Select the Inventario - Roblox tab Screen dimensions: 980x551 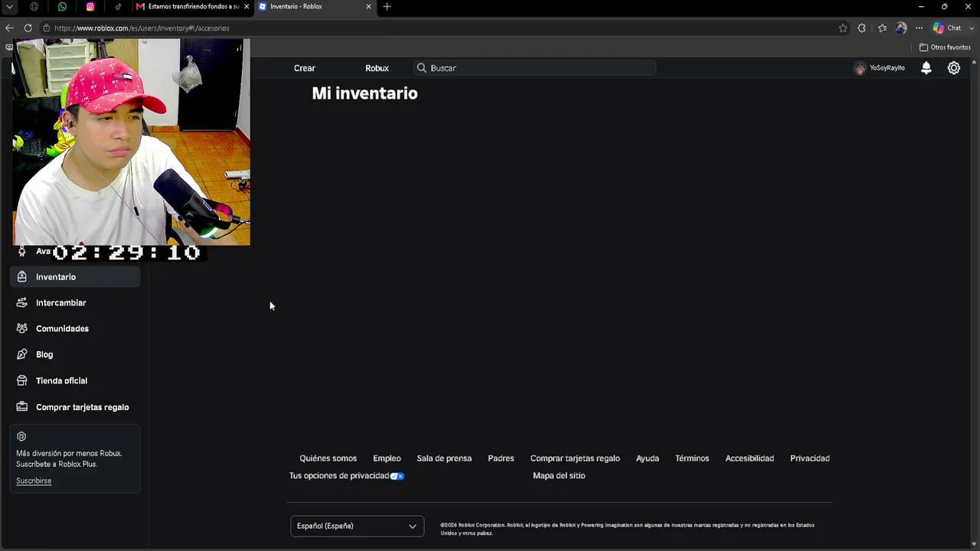[315, 7]
